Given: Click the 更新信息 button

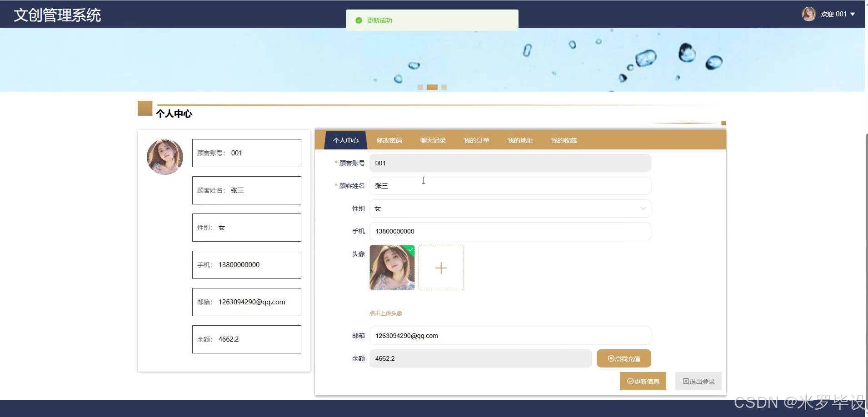Looking at the screenshot, I should [643, 381].
